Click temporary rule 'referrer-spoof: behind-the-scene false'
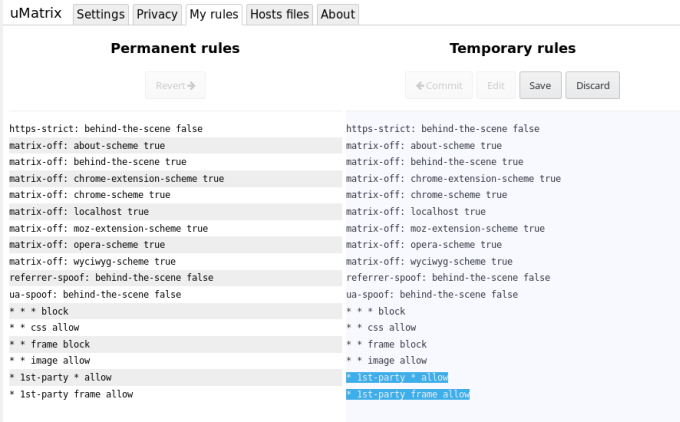The width and height of the screenshot is (680, 422). pos(448,278)
